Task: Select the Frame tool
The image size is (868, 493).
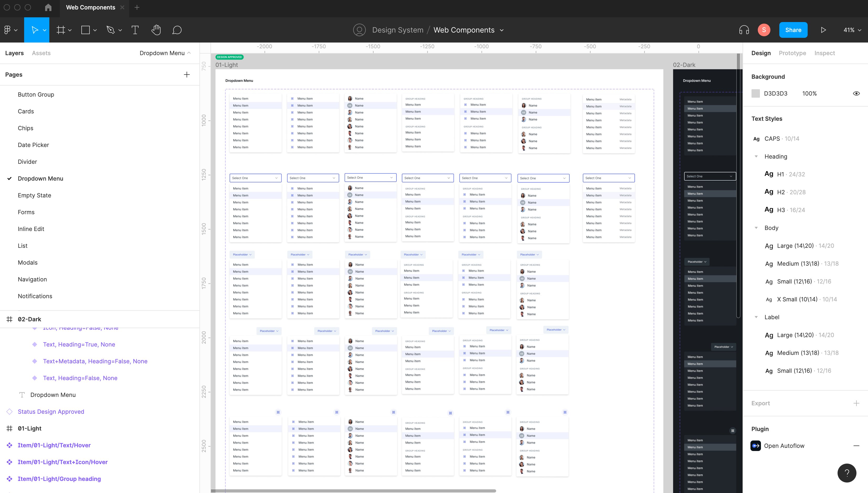Action: [x=61, y=30]
